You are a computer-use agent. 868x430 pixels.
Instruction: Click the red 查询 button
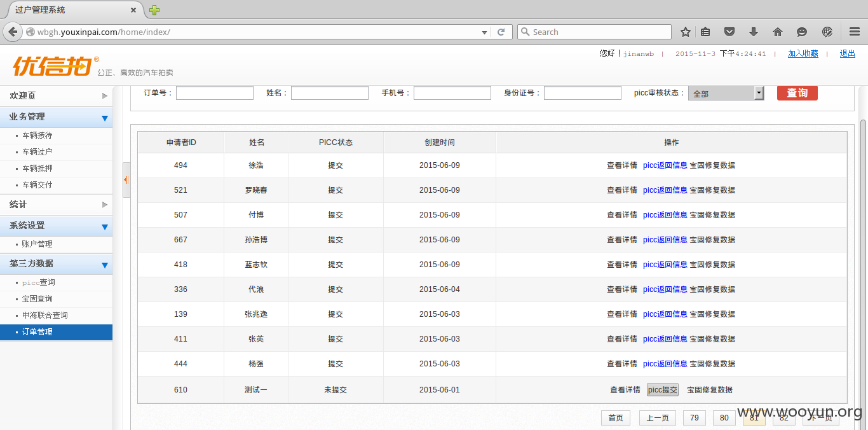pos(797,93)
